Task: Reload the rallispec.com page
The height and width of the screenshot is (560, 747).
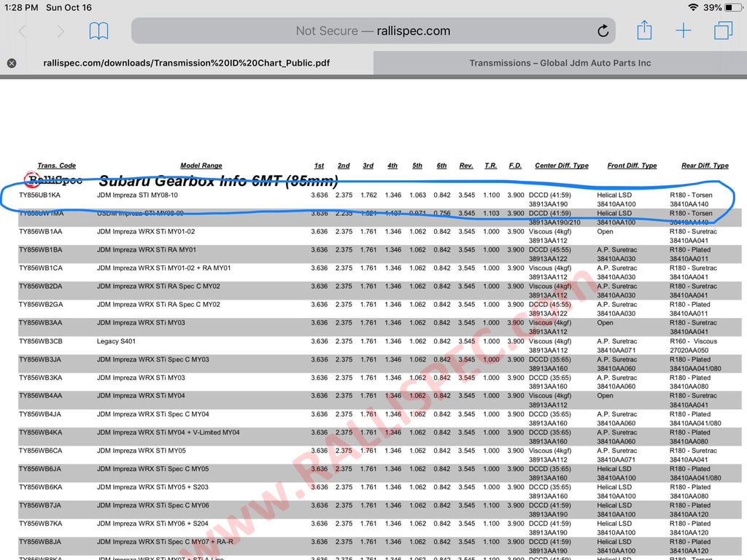Action: (603, 31)
